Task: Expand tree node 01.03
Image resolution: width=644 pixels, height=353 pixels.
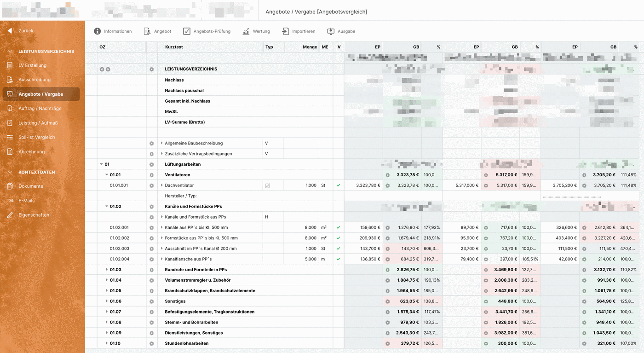Action: point(107,270)
